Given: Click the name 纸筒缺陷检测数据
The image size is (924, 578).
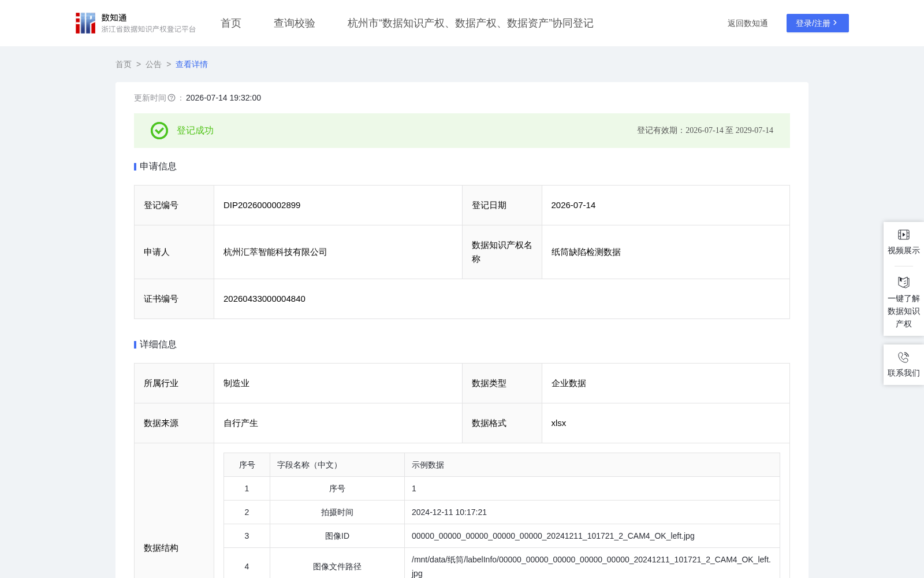Looking at the screenshot, I should (586, 252).
